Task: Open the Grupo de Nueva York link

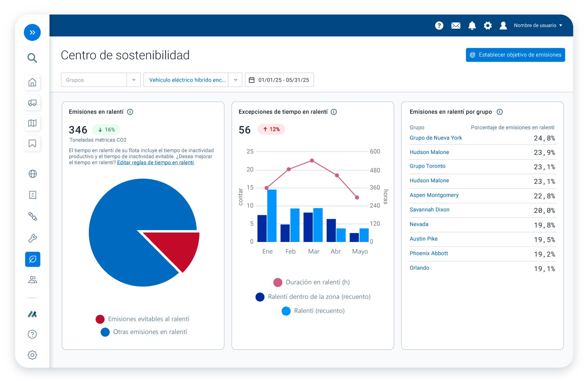Action: [435, 138]
